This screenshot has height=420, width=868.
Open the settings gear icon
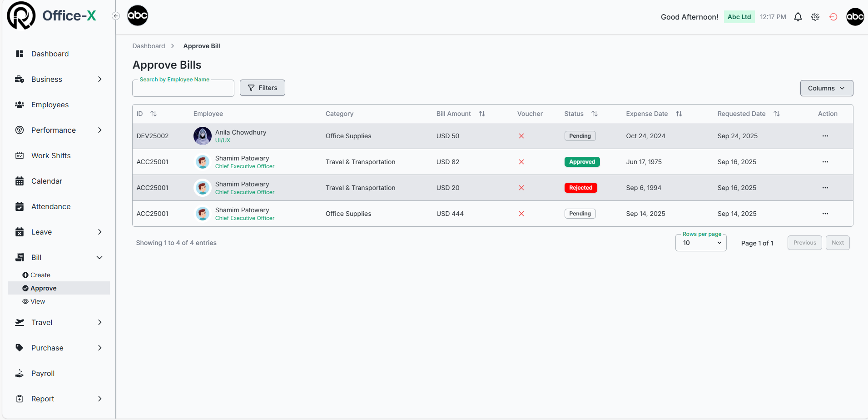pyautogui.click(x=815, y=17)
